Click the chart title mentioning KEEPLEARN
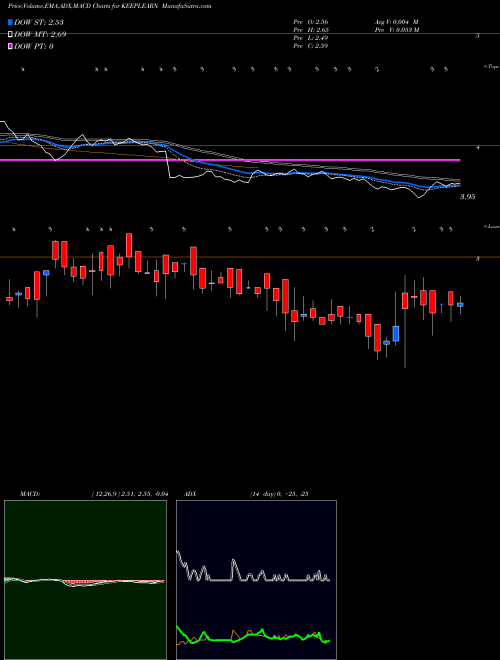500x660 pixels. pos(109,6)
